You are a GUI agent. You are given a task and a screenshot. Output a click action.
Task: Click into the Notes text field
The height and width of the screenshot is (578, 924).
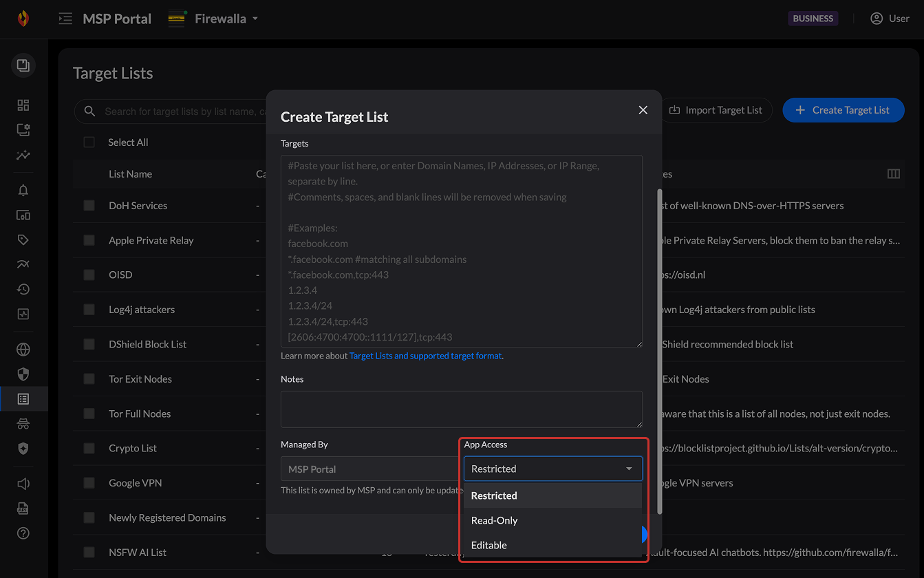pos(461,409)
